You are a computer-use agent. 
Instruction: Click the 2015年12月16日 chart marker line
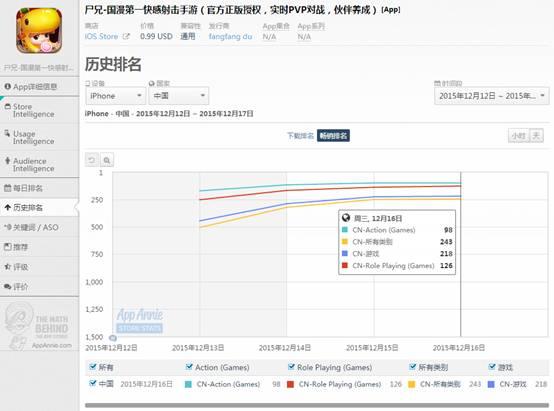click(461, 254)
